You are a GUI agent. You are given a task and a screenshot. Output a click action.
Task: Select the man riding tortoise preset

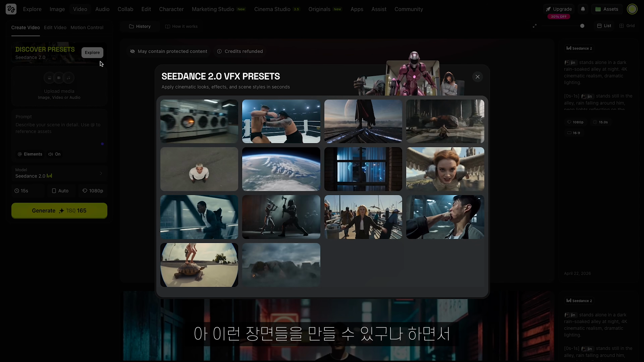[199, 265]
